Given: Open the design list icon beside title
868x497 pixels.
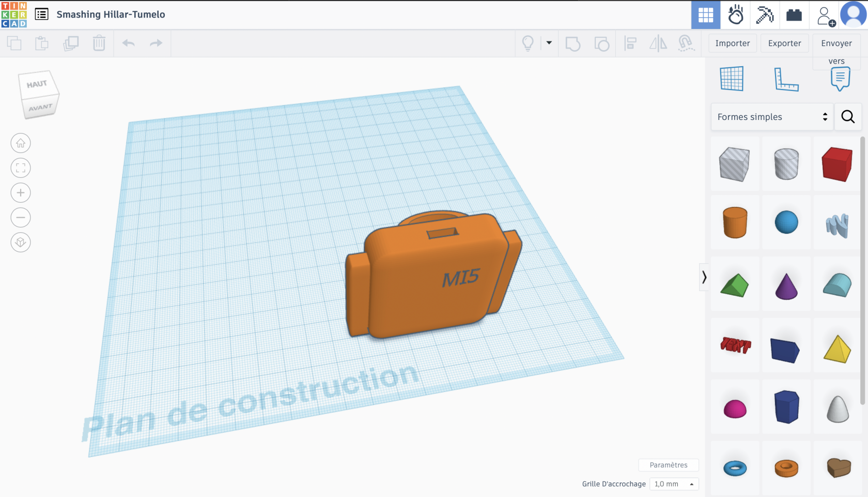Looking at the screenshot, I should (x=42, y=14).
